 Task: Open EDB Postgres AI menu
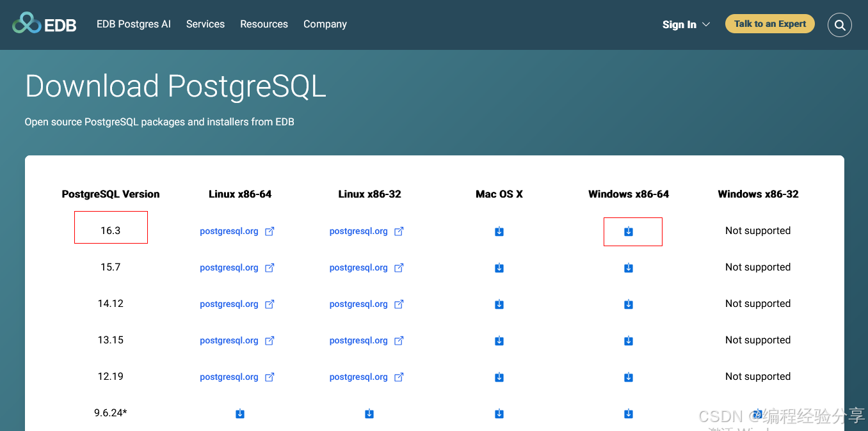point(134,24)
